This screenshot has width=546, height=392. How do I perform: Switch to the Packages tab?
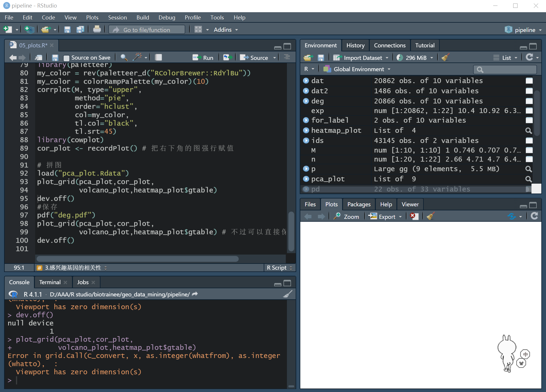359,204
